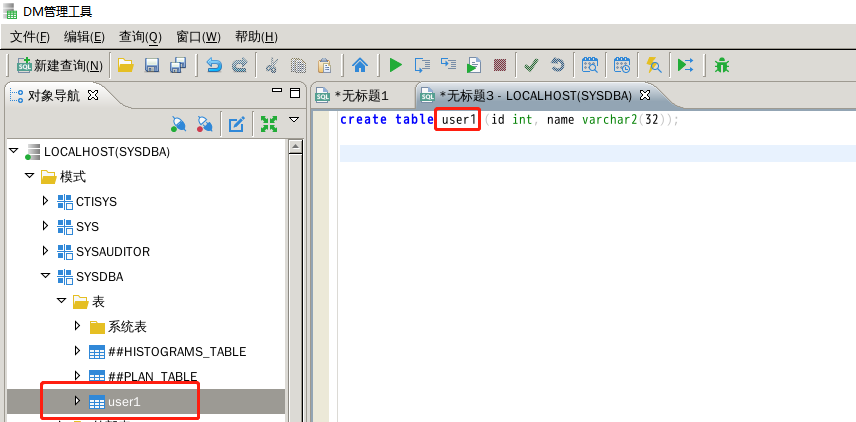
Task: Execute the SQL with green play icon
Action: click(395, 66)
